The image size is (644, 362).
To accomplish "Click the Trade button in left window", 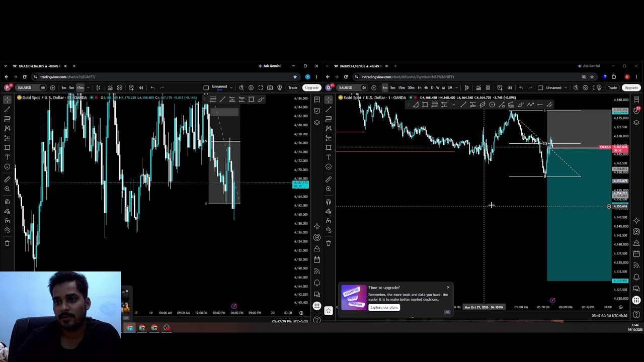I will [293, 88].
